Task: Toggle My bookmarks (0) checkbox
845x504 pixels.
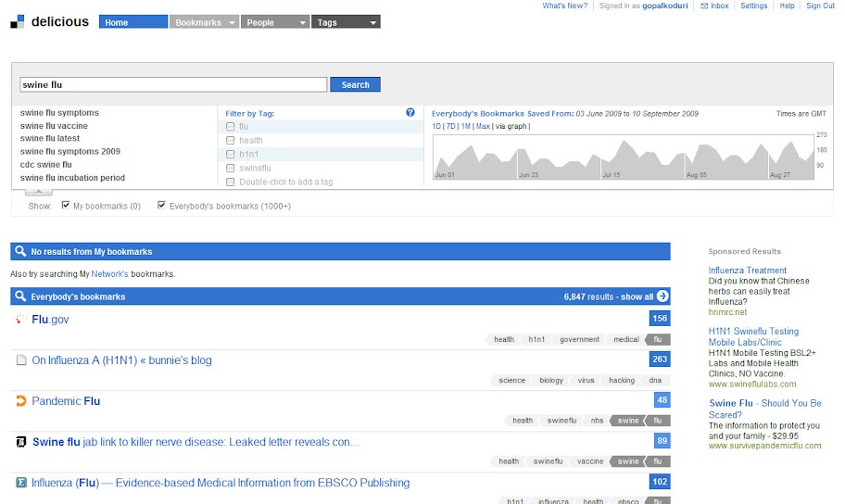Action: pyautogui.click(x=66, y=206)
